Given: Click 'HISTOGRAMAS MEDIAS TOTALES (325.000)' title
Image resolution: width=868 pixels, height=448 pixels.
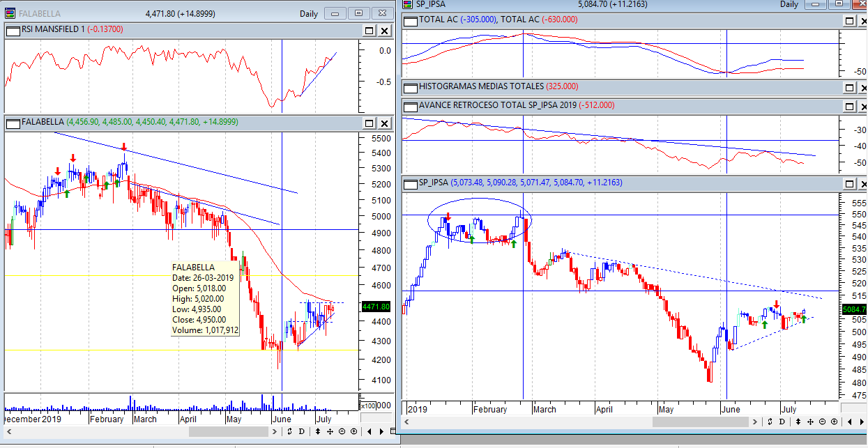Looking at the screenshot, I should point(498,87).
